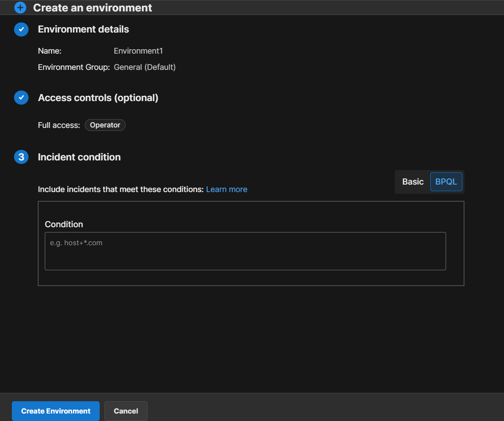
Task: Click the step 3 number icon
Action: click(21, 157)
